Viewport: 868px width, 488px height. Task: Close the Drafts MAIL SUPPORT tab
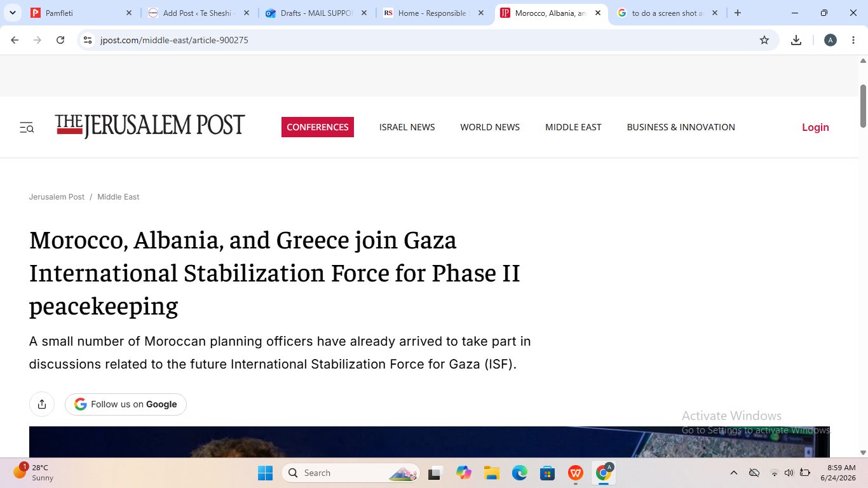(x=363, y=13)
